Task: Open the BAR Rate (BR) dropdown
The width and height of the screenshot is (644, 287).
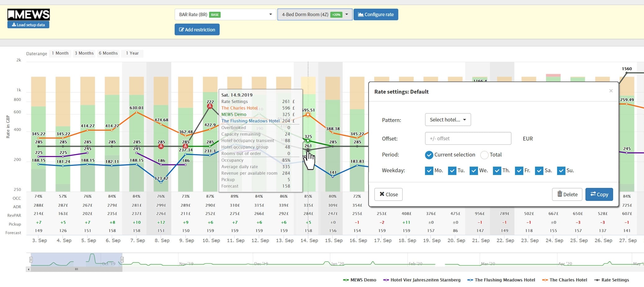Action: [225, 15]
